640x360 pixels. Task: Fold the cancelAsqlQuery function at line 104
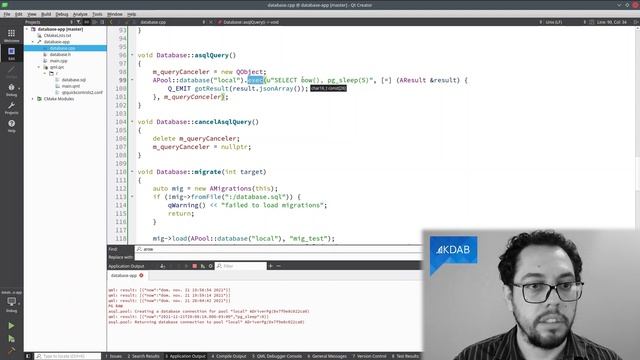pyautogui.click(x=132, y=122)
